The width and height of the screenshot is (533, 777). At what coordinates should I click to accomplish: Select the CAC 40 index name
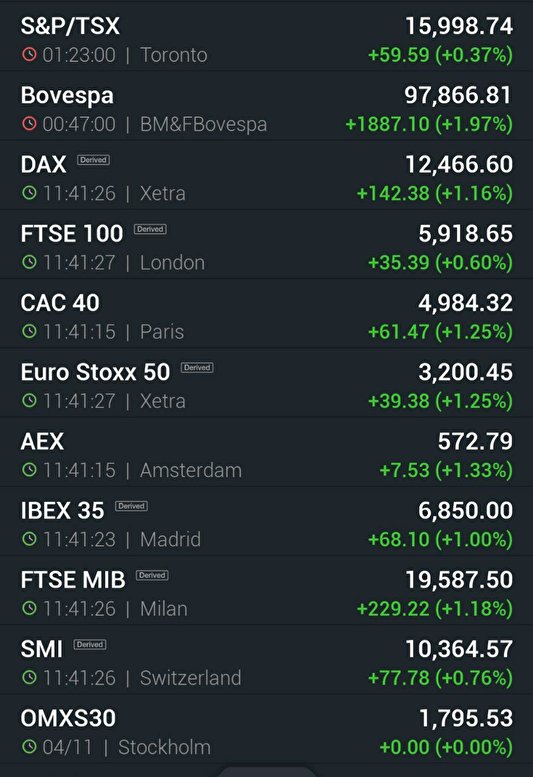click(x=60, y=303)
